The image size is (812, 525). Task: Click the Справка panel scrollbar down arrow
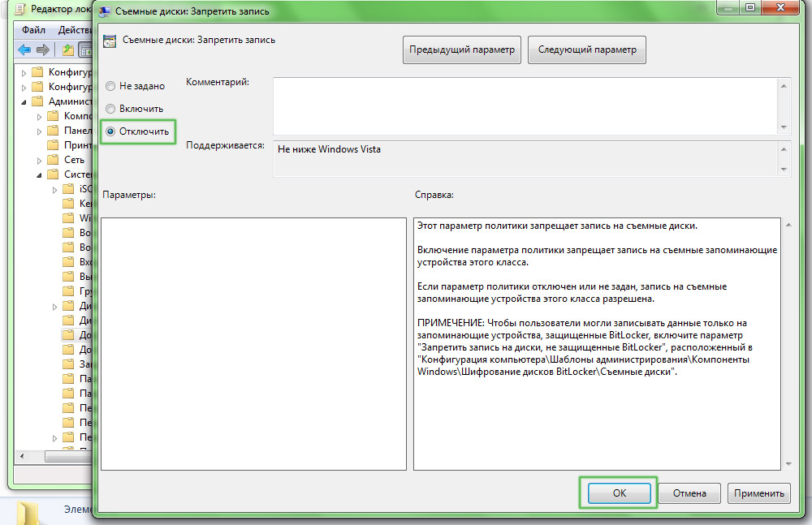785,463
